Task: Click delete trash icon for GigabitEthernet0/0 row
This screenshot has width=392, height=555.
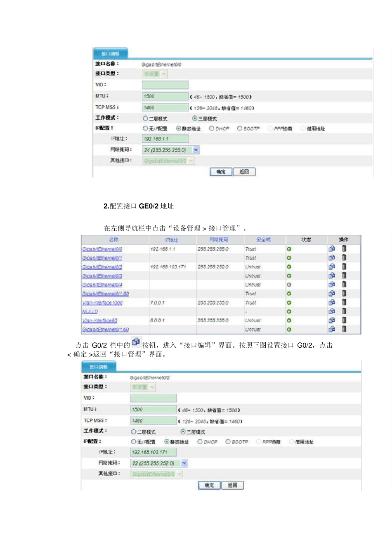Action: tap(344, 249)
